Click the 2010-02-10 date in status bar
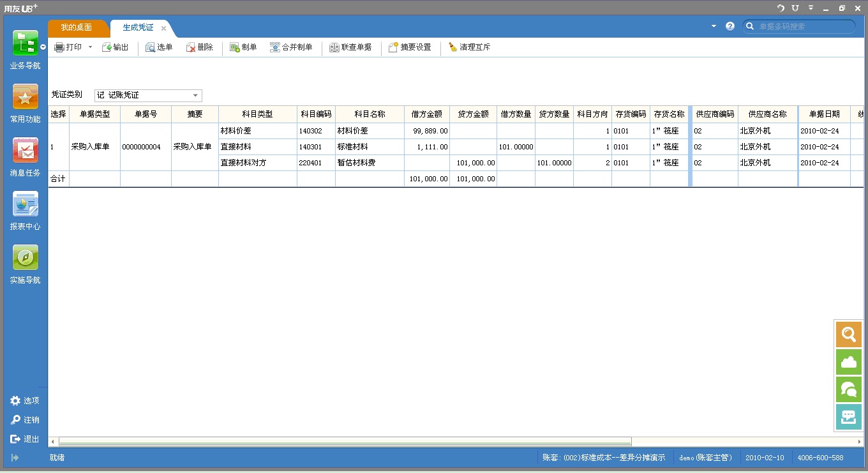 pyautogui.click(x=765, y=458)
